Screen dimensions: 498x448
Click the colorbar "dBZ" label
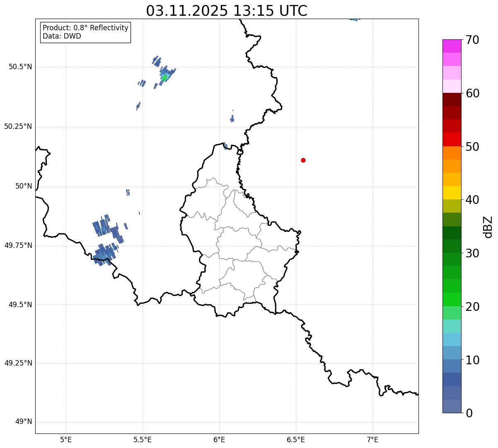(488, 227)
